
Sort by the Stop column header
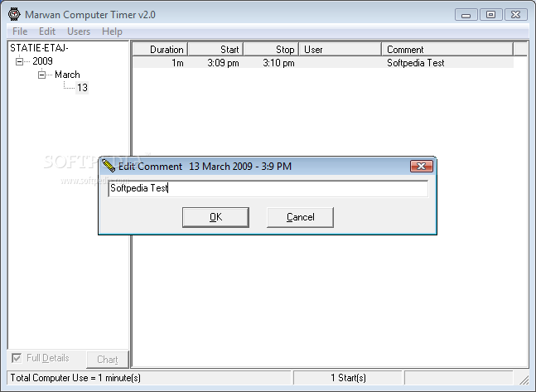coord(272,49)
